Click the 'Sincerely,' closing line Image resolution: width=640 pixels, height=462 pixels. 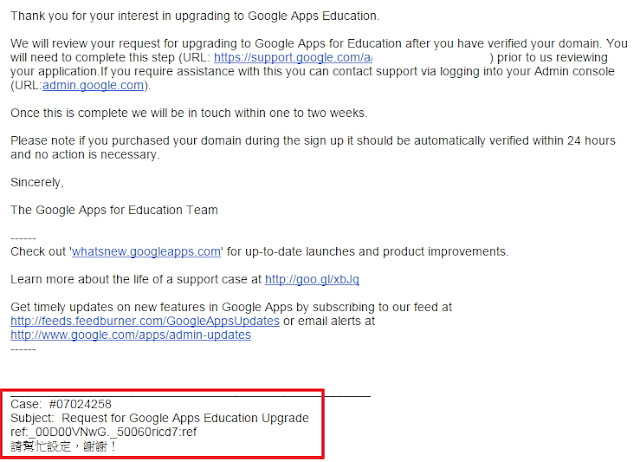37,182
